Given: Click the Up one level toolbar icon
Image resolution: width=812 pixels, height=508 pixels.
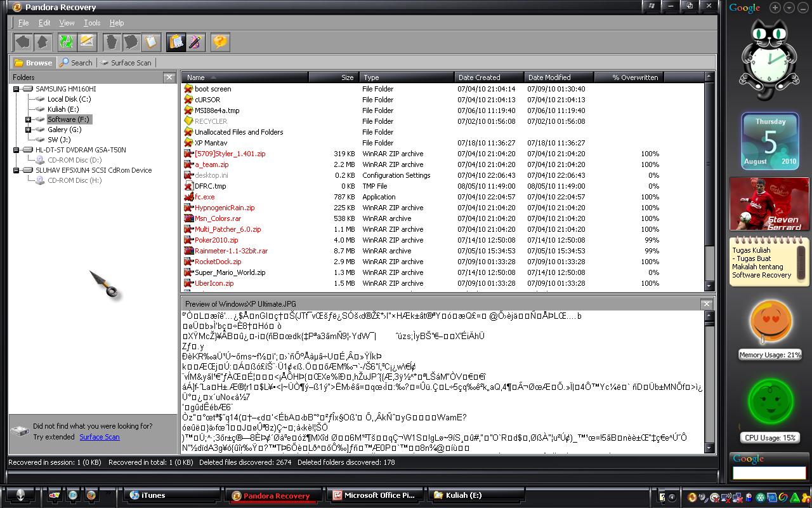Looking at the screenshot, I should click(43, 42).
